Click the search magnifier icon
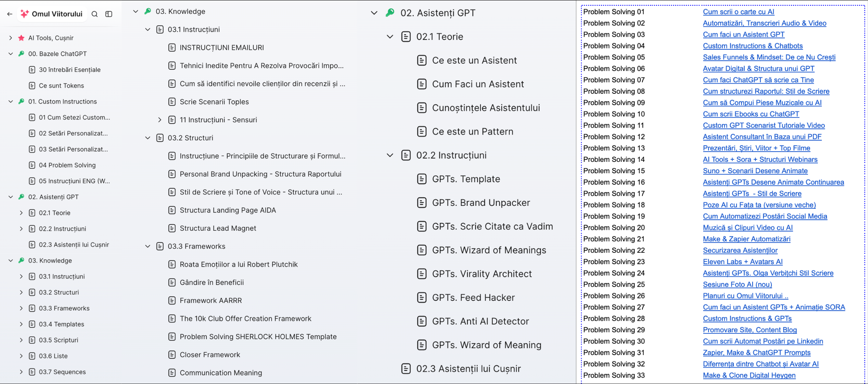Screen dimensions: 868x384 pos(95,14)
